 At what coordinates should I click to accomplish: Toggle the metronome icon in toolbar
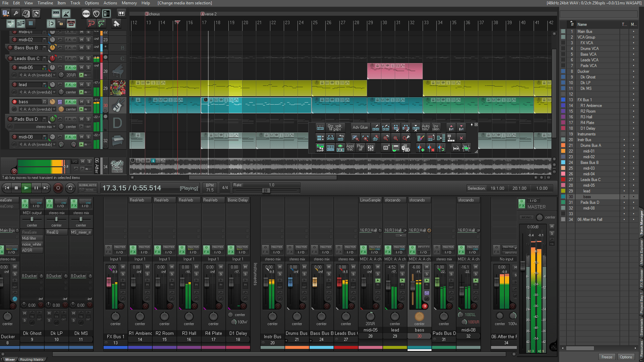pyautogui.click(x=66, y=14)
